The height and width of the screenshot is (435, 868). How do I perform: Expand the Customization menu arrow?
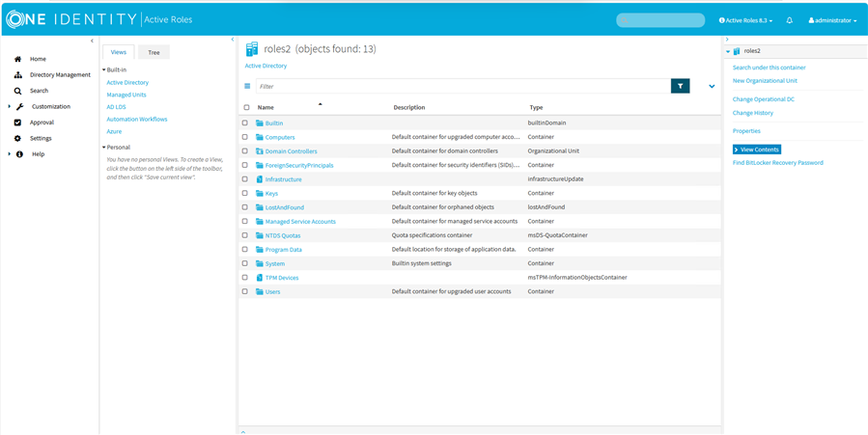tap(10, 107)
